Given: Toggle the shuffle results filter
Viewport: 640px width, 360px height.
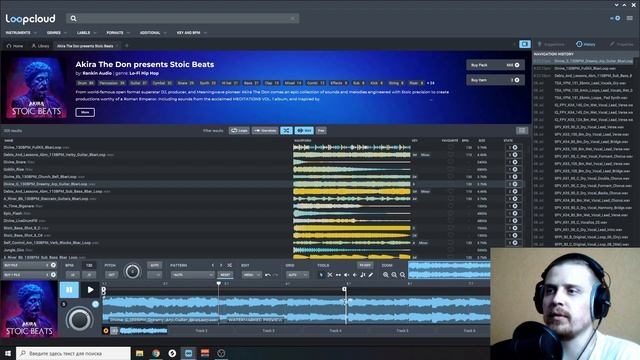Looking at the screenshot, I should tap(287, 131).
